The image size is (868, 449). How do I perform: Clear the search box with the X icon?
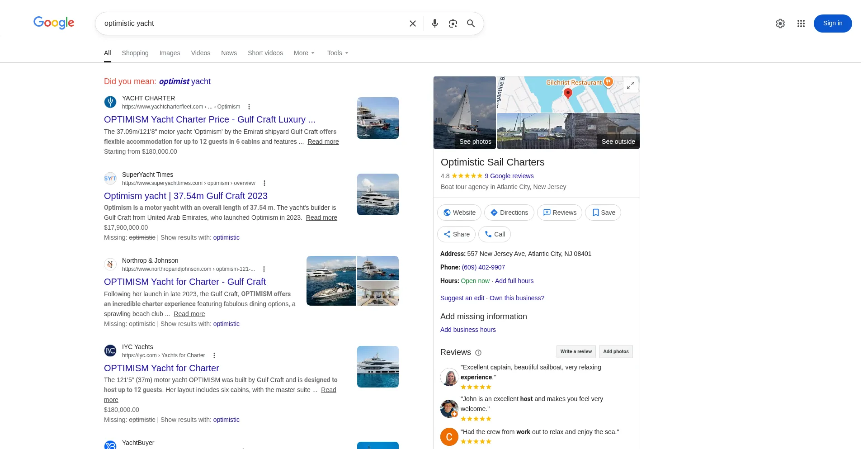click(x=413, y=24)
